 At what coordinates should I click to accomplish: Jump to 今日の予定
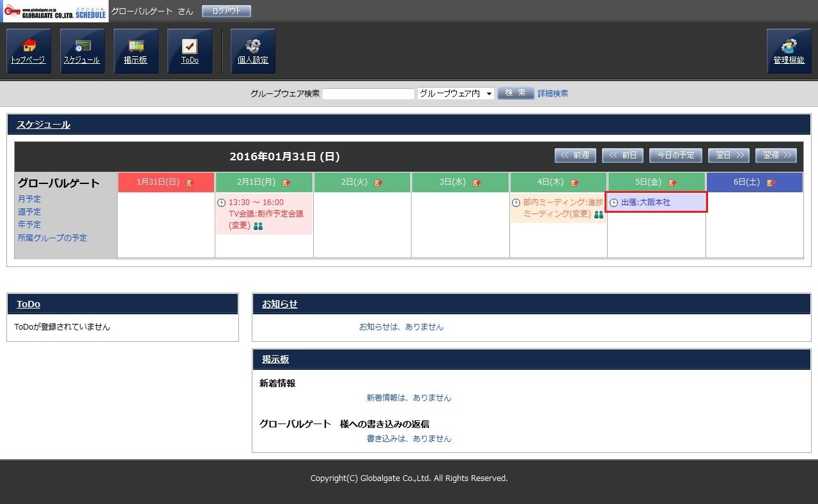point(676,155)
